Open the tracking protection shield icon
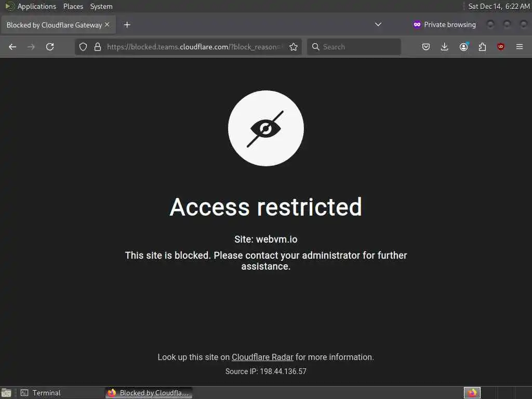The height and width of the screenshot is (399, 532). [x=83, y=47]
